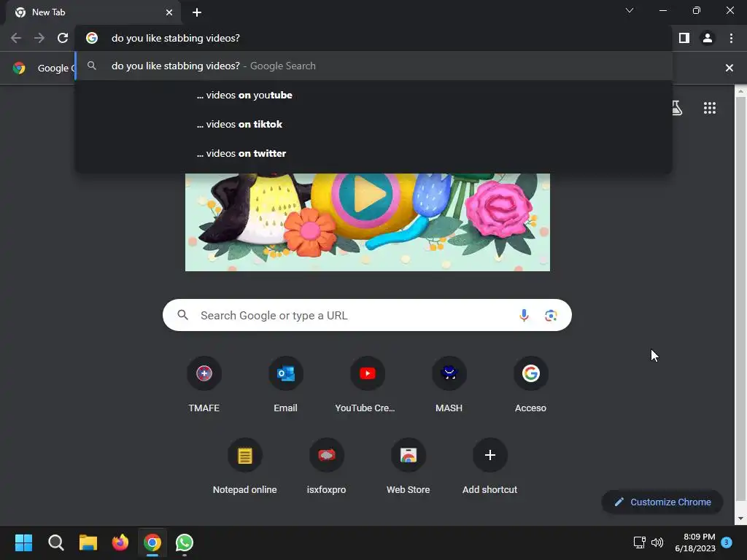Open the Web Store shortcut
The height and width of the screenshot is (560, 747).
(x=409, y=467)
